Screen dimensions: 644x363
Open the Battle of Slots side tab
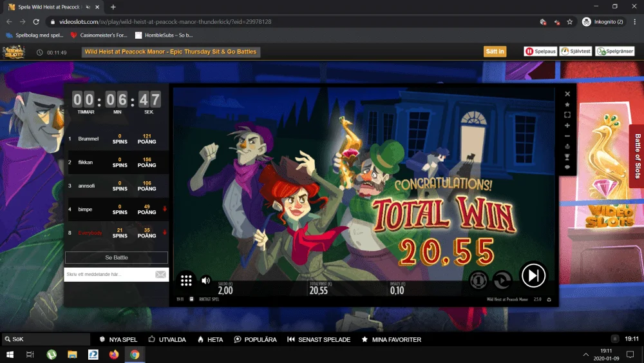tap(637, 156)
